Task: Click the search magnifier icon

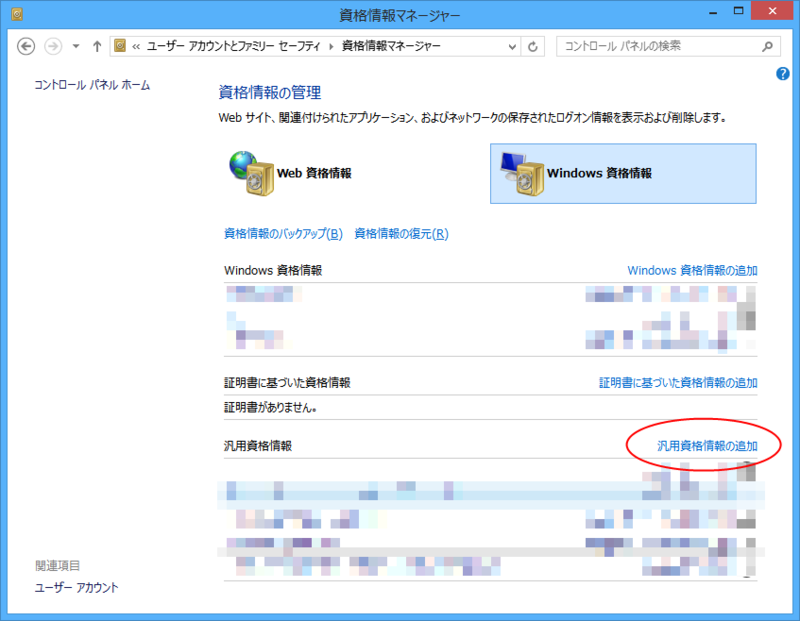Action: click(x=767, y=46)
